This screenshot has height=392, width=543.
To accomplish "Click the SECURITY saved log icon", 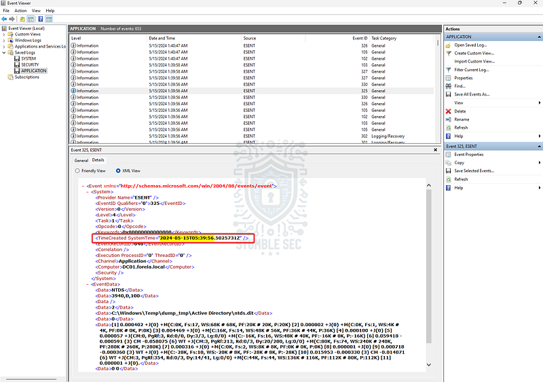I will point(16,64).
